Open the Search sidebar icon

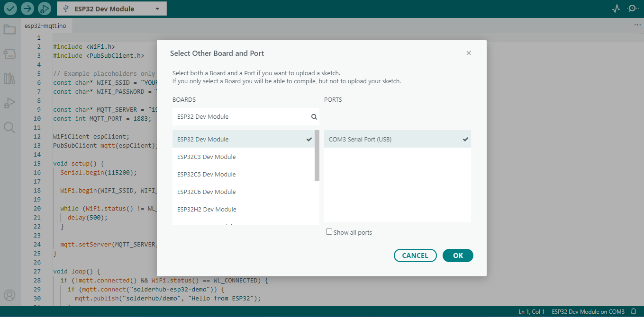9,127
